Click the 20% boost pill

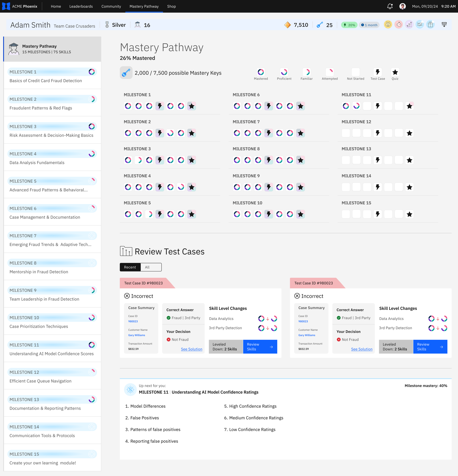[349, 25]
